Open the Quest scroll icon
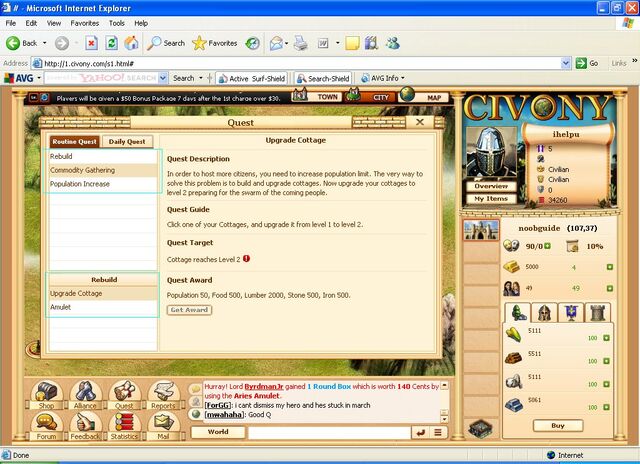This screenshot has height=464, width=640. 124,394
